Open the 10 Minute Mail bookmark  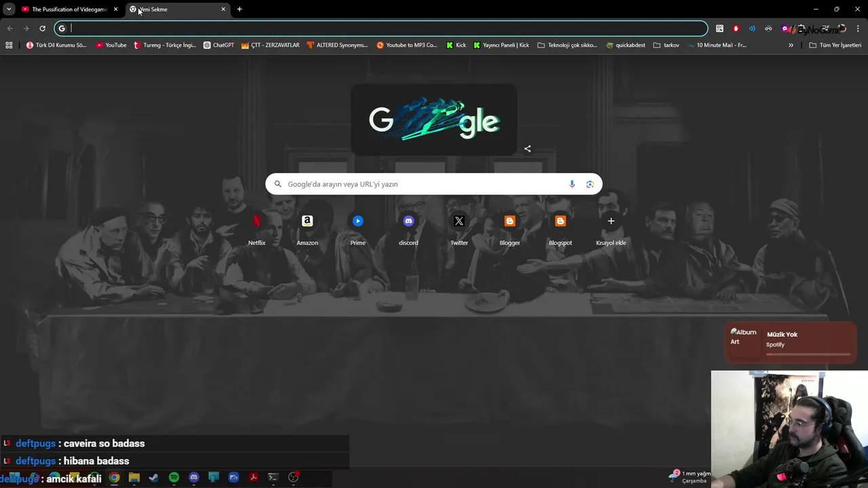tap(717, 45)
